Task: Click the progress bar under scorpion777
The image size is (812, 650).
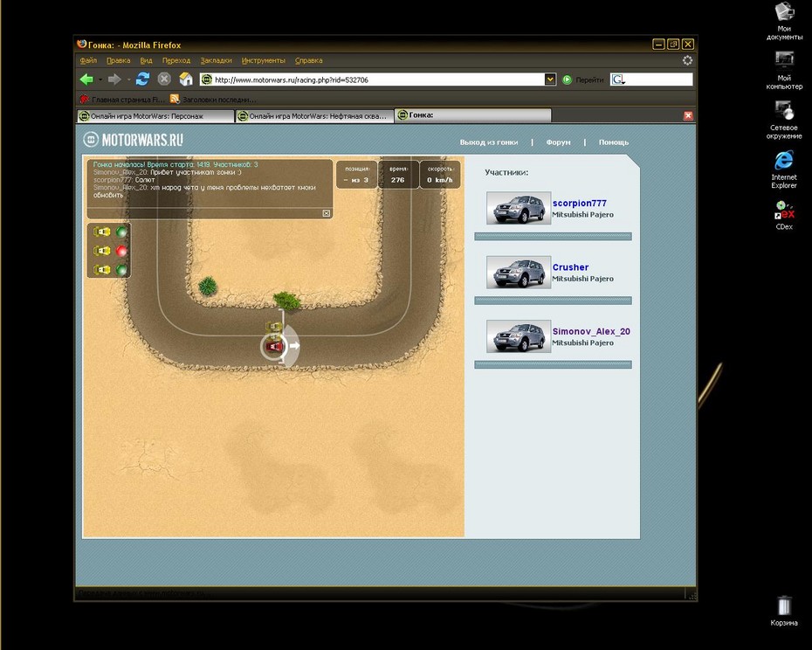Action: pos(553,237)
